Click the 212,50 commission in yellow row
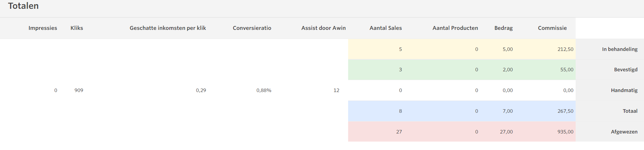Screen dimensions: 644x150 point(565,49)
